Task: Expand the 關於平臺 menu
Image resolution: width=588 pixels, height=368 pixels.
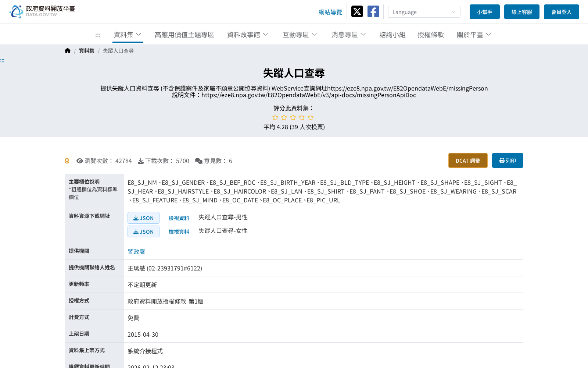Action: coord(474,35)
